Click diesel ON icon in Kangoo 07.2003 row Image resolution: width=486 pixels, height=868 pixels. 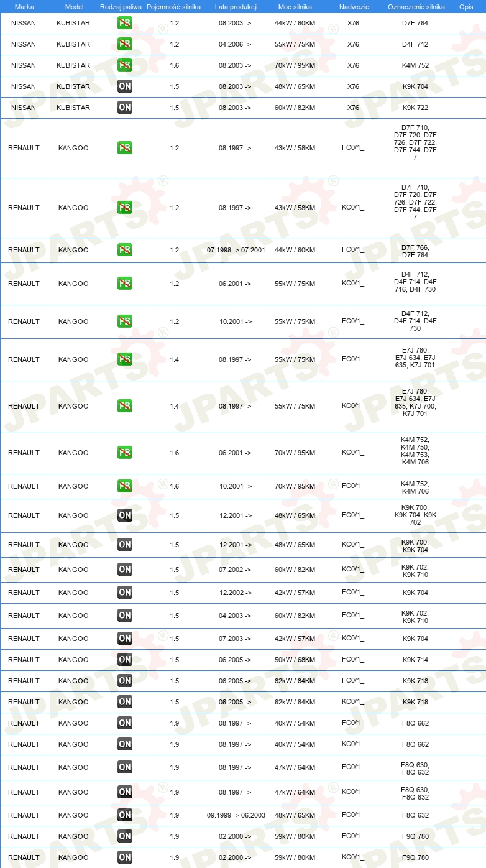(x=125, y=639)
